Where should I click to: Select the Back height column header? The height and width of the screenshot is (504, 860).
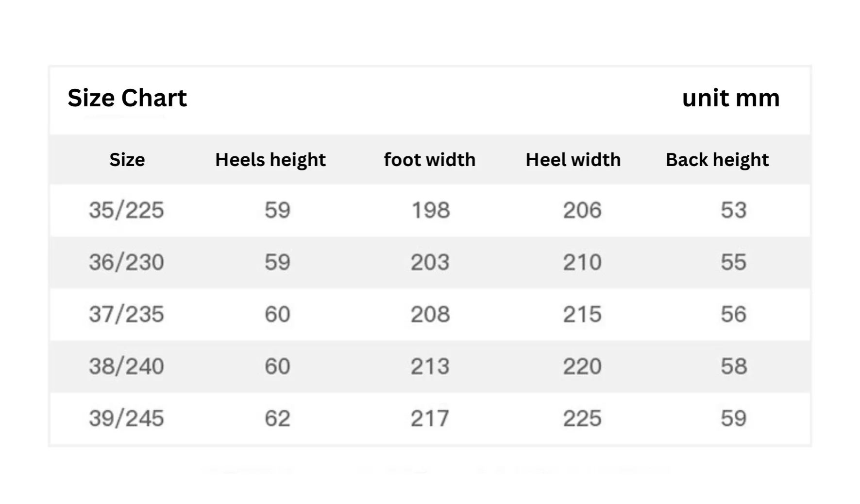click(x=717, y=160)
